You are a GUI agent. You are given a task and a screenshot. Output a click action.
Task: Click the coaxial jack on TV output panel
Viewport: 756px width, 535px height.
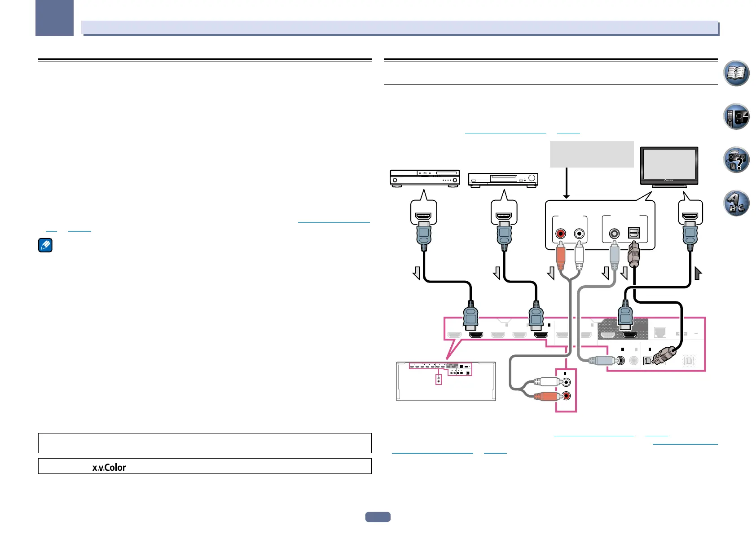point(614,234)
